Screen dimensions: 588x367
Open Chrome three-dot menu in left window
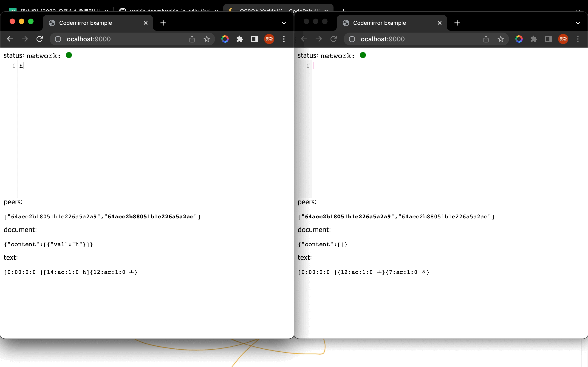tap(284, 39)
